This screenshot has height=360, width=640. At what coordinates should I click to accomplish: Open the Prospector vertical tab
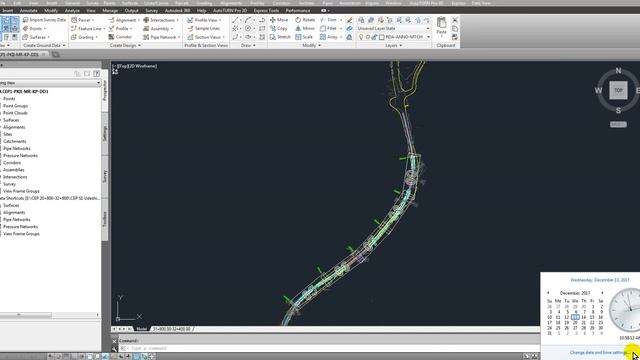[x=105, y=91]
